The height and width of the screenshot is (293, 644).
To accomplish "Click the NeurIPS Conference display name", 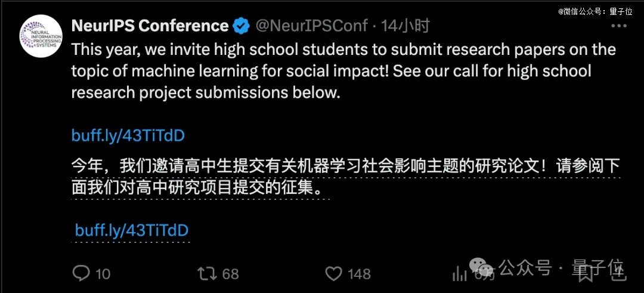I will click(150, 26).
